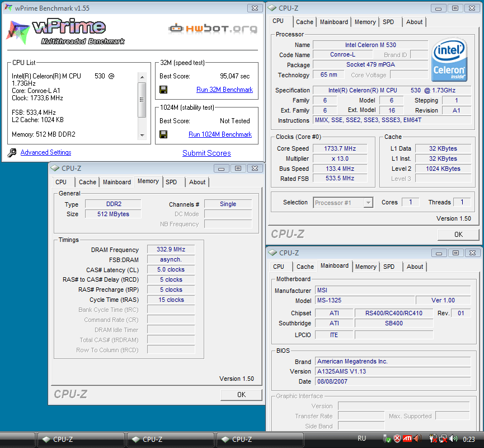Screen dimensions: 484x448
Task: Click the CPU List scrollbar thumb
Action: point(142,100)
